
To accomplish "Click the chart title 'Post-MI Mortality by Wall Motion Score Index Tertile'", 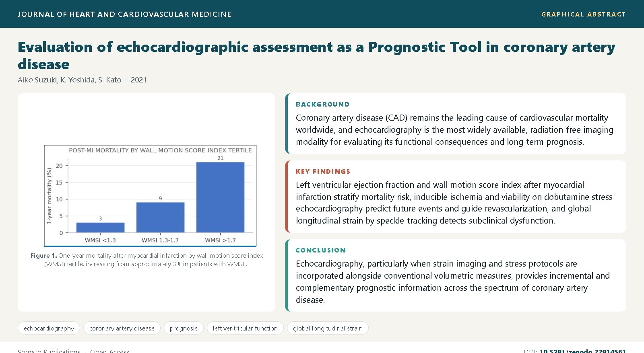I will pyautogui.click(x=160, y=150).
